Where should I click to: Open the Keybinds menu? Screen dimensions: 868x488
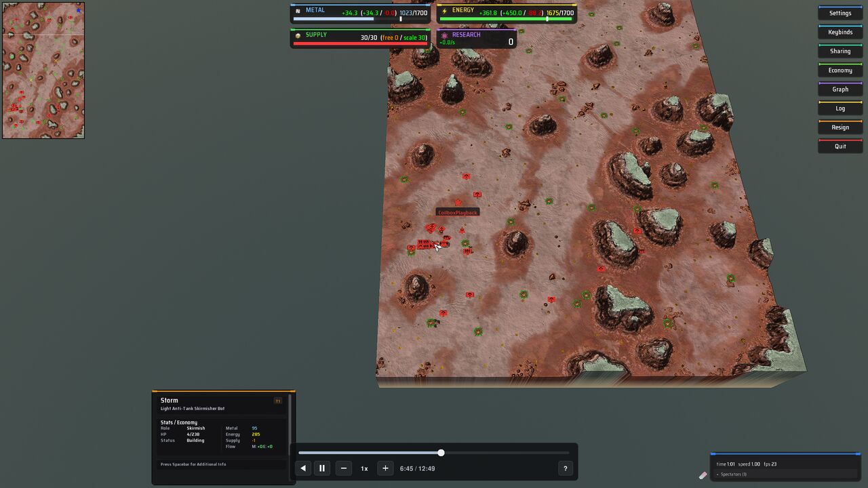click(840, 32)
